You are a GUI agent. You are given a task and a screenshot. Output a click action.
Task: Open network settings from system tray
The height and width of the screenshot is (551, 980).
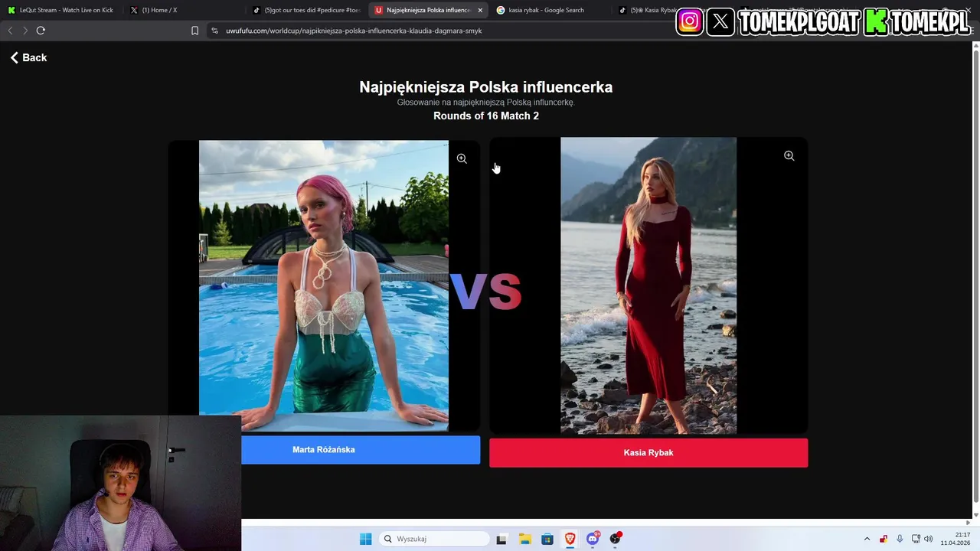pos(916,539)
